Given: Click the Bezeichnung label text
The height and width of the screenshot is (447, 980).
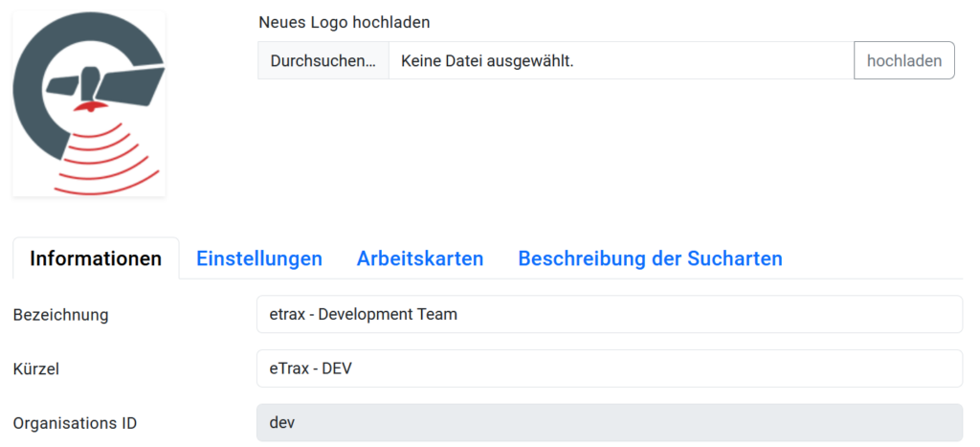Looking at the screenshot, I should [x=60, y=315].
